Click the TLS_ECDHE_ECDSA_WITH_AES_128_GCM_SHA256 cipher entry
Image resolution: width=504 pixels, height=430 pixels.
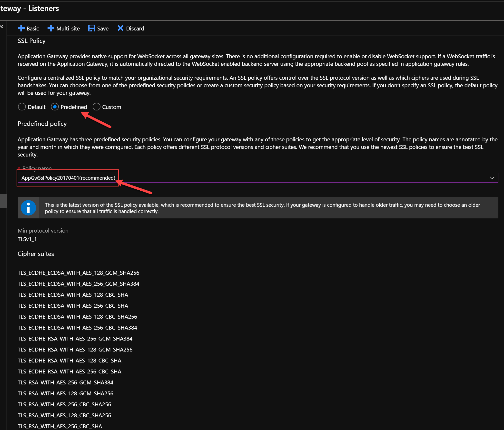[78, 273]
